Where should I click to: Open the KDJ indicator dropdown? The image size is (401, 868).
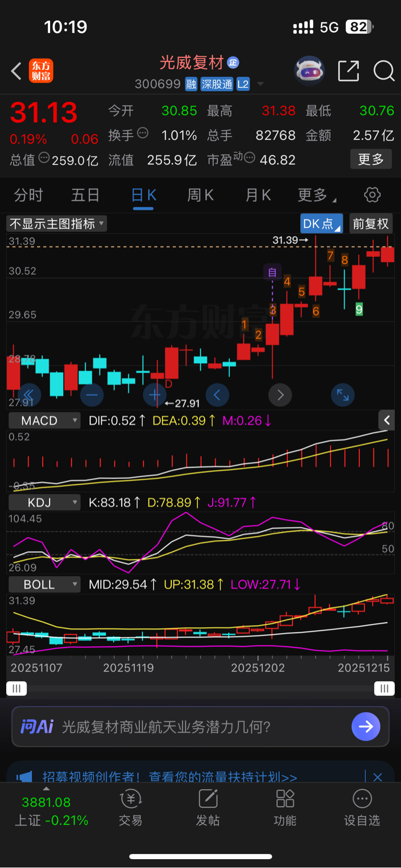pos(44,503)
